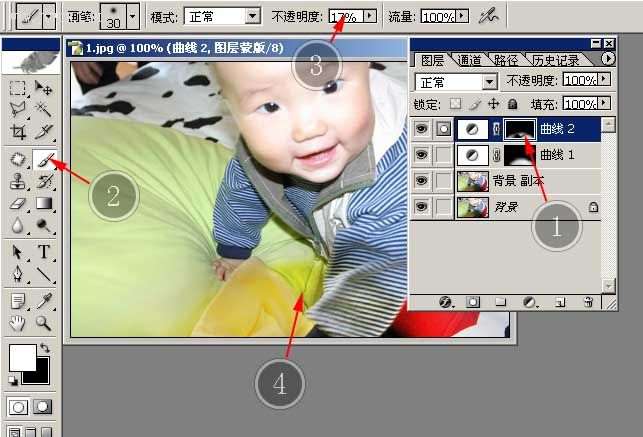Open the brush preset picker arrow
This screenshot has height=437, width=643.
tap(132, 18)
